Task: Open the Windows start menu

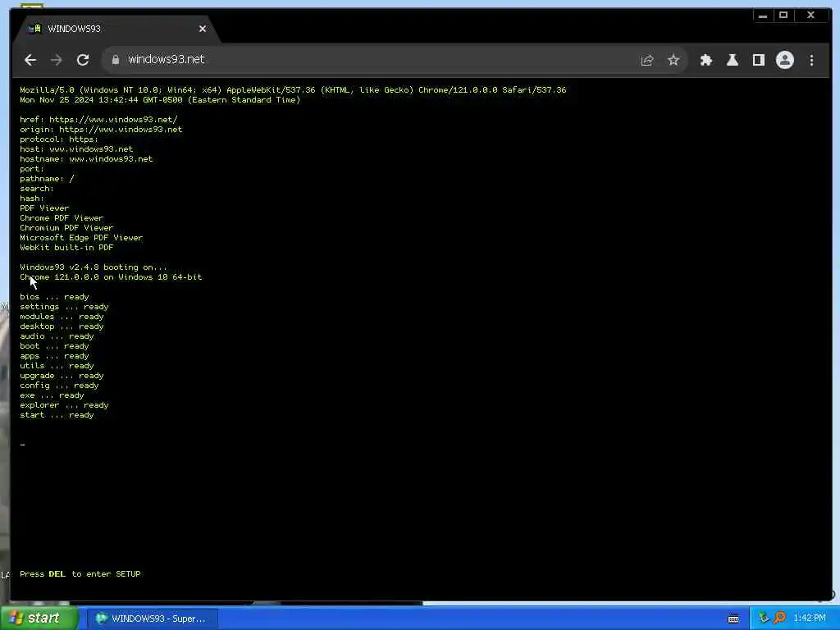Action: tap(39, 619)
